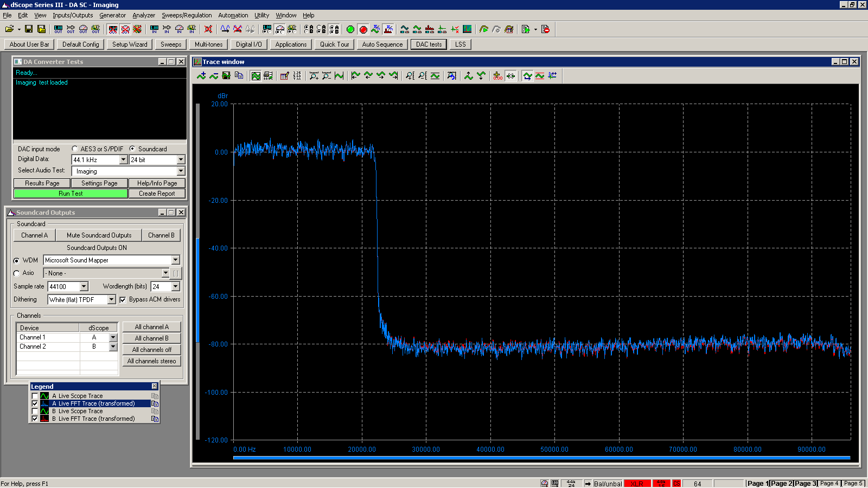This screenshot has height=488, width=868.
Task: Click the Quick Tour user bar button
Action: (x=334, y=44)
